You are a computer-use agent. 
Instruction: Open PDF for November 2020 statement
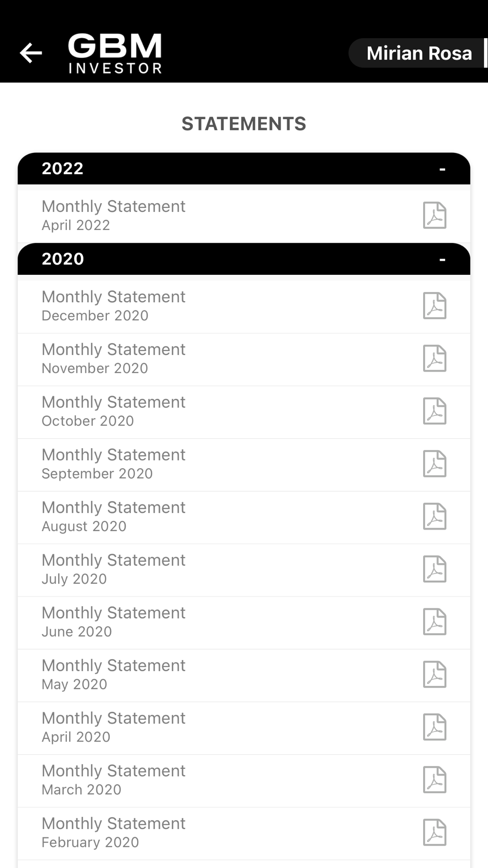tap(434, 358)
